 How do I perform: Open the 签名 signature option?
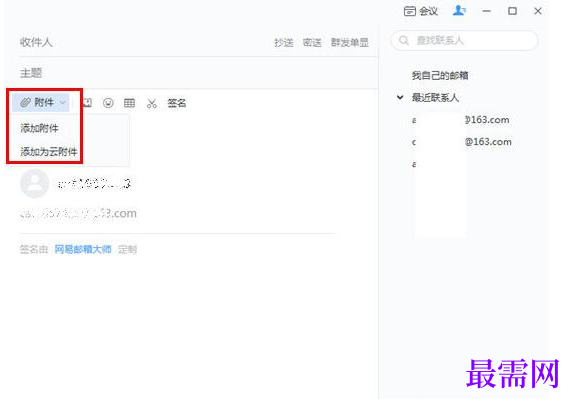177,103
